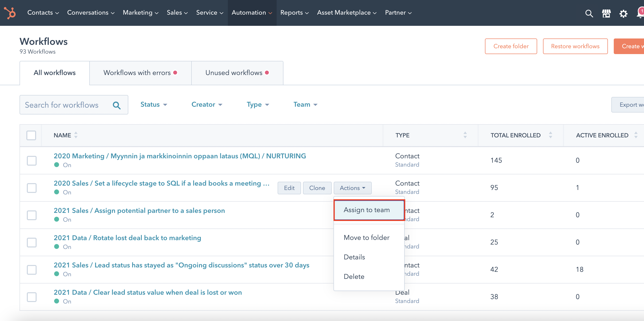Select the Assign to team menu option
The image size is (644, 321).
tap(367, 210)
